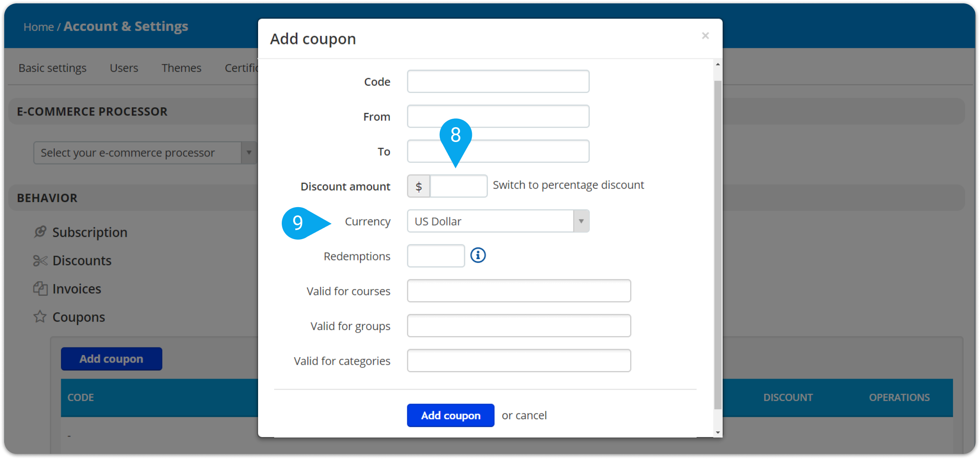Open Account & Settings breadcrumb
The height and width of the screenshot is (459, 980).
tap(126, 26)
